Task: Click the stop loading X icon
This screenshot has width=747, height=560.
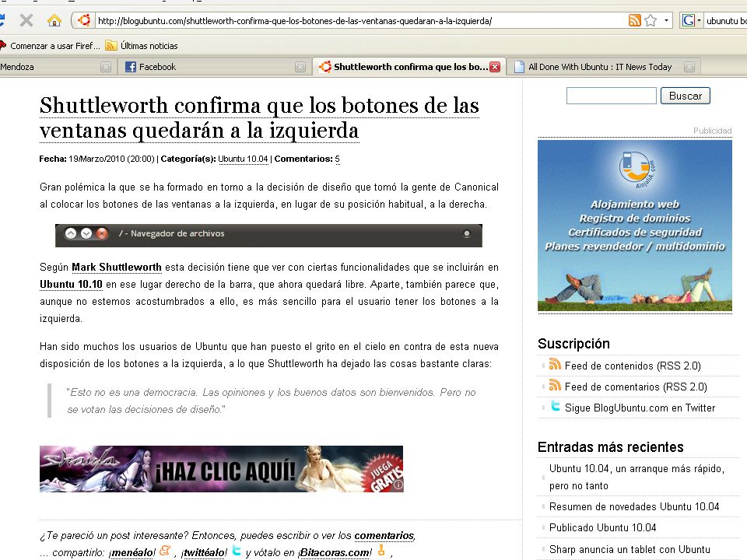Action: click(26, 20)
